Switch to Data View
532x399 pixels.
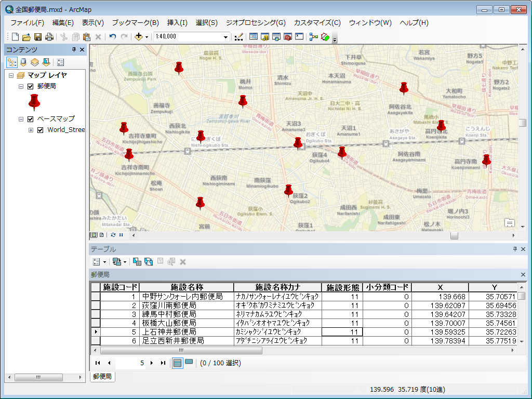tap(94, 235)
